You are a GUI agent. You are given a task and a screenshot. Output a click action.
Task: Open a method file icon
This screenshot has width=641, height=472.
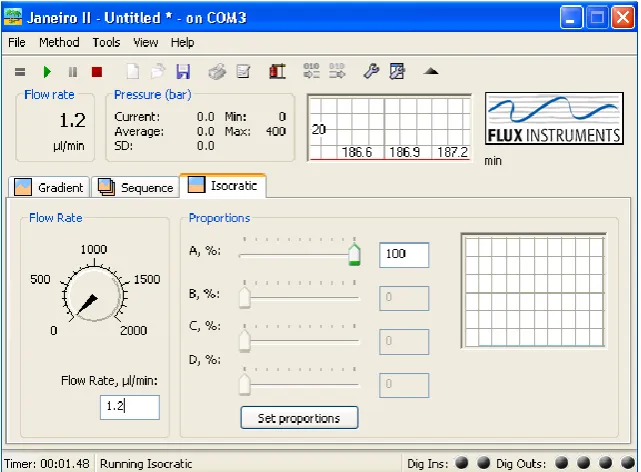click(x=158, y=72)
